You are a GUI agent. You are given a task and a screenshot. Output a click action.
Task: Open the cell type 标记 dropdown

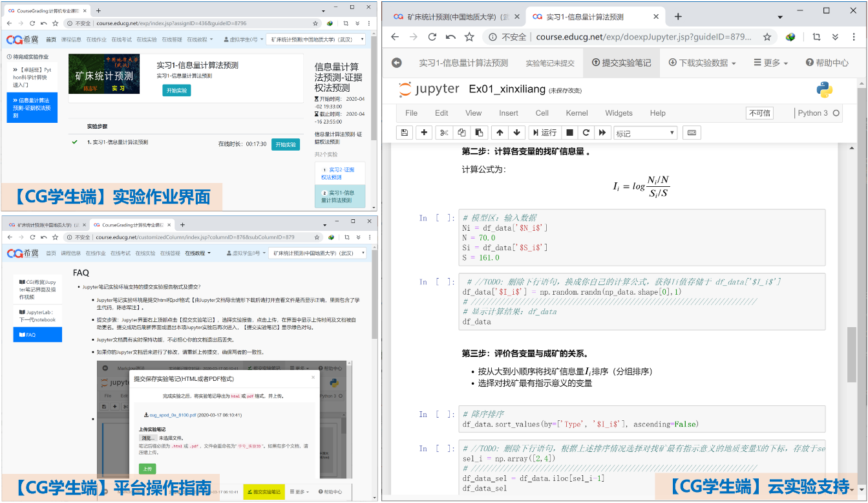pyautogui.click(x=645, y=133)
